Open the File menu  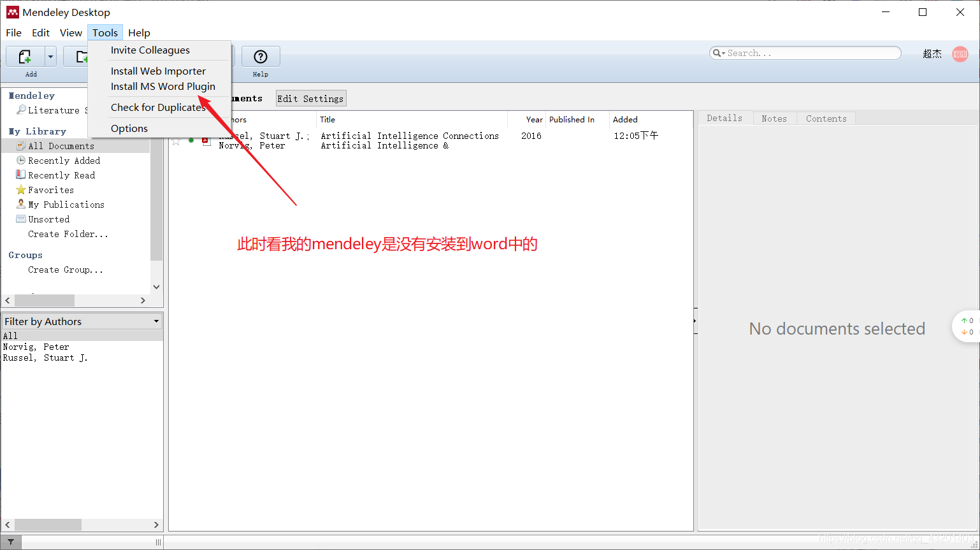(x=13, y=33)
